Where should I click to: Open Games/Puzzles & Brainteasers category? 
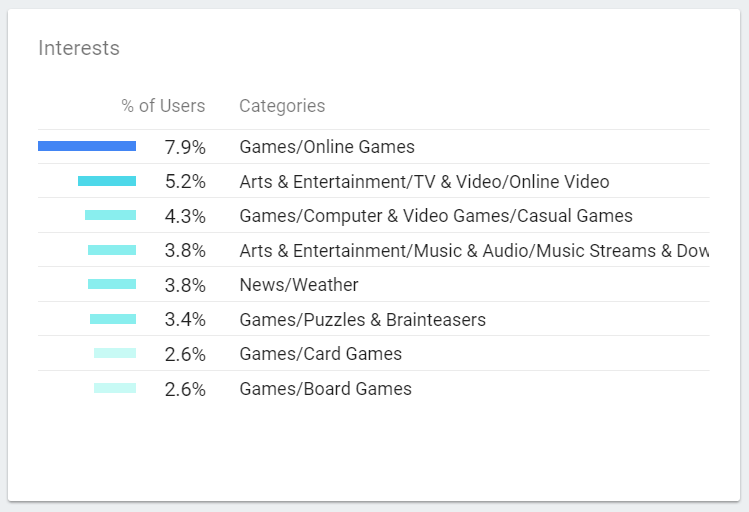pyautogui.click(x=362, y=320)
